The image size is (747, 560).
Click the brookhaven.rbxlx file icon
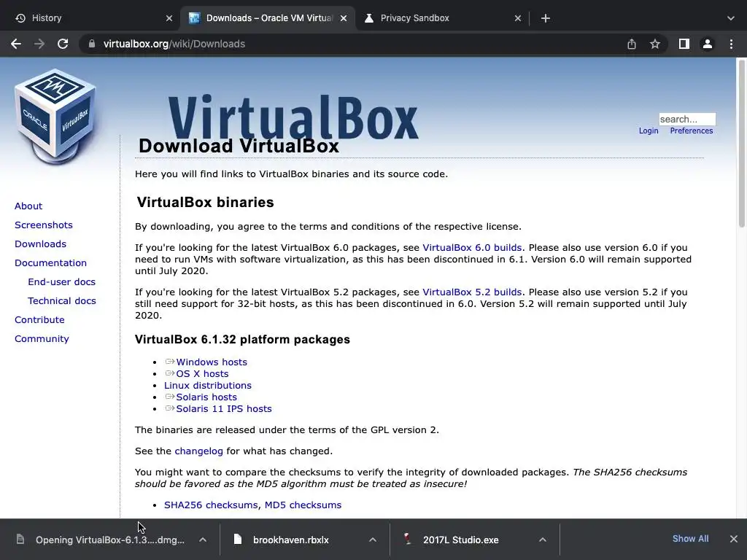(x=238, y=540)
